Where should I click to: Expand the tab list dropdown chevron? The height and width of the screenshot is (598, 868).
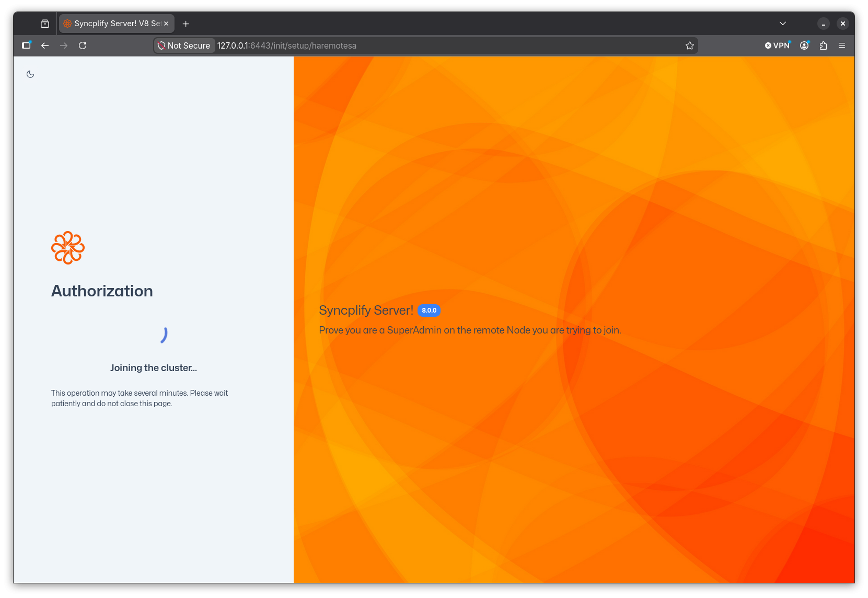(783, 24)
